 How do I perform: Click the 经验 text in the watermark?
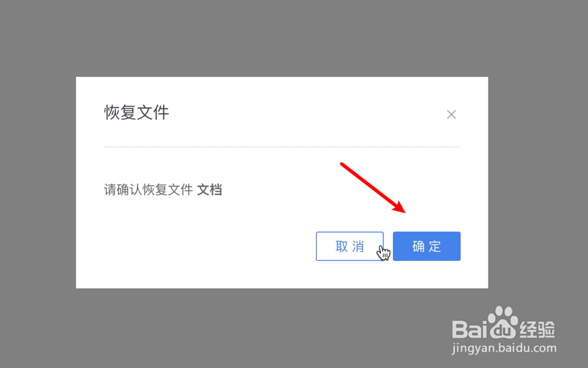[537, 329]
